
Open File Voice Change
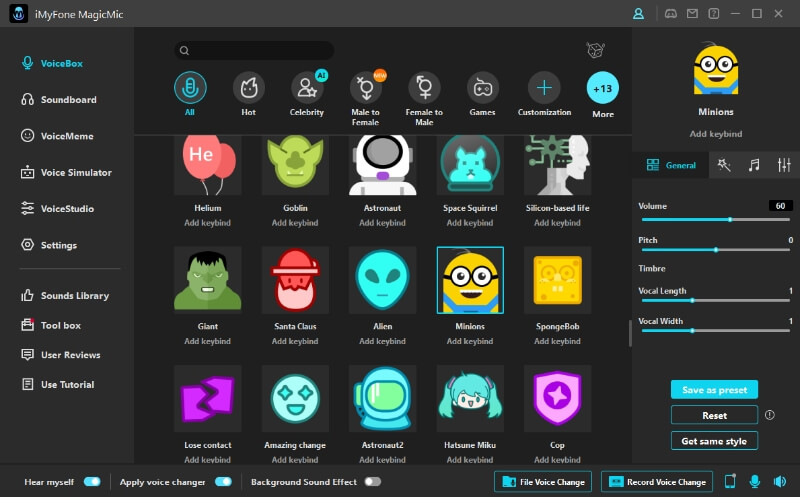click(543, 482)
